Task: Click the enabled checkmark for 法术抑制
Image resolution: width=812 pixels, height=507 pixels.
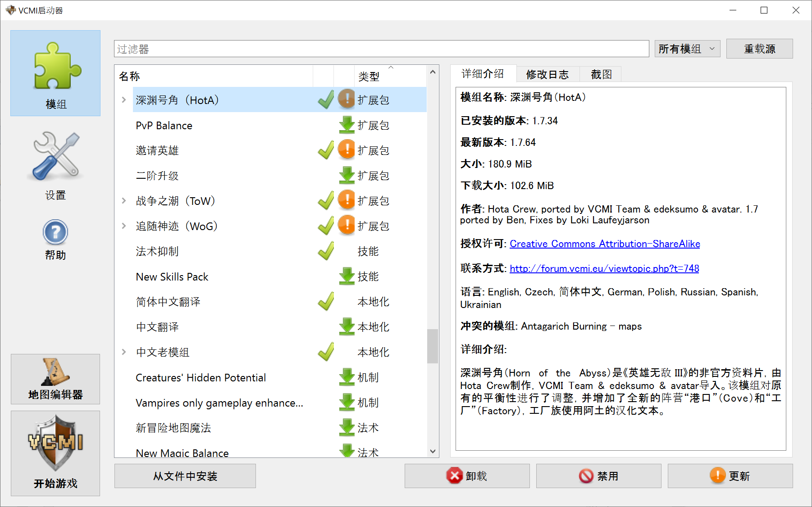Action: pos(326,251)
